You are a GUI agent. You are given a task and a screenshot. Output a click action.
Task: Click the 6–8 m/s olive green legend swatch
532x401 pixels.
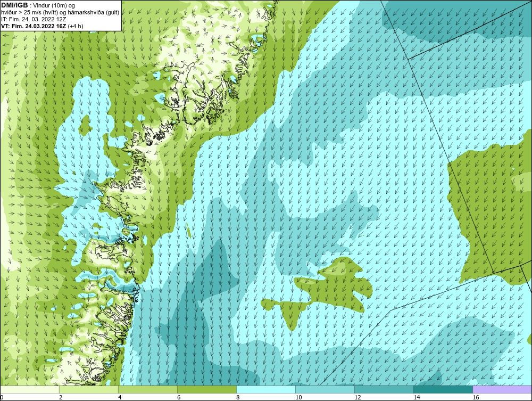tap(207, 389)
